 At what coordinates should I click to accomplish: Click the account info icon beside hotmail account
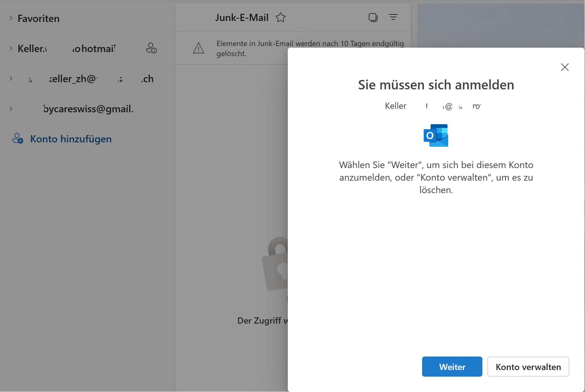point(152,48)
